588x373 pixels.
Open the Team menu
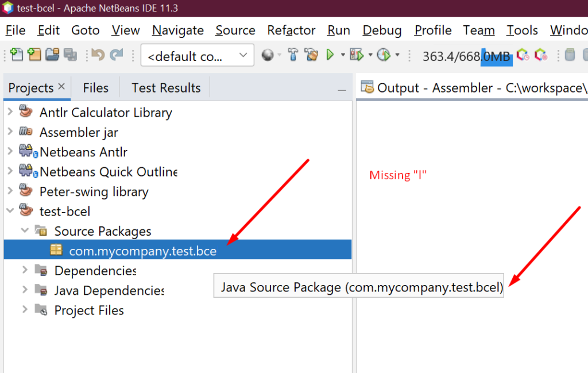[478, 30]
